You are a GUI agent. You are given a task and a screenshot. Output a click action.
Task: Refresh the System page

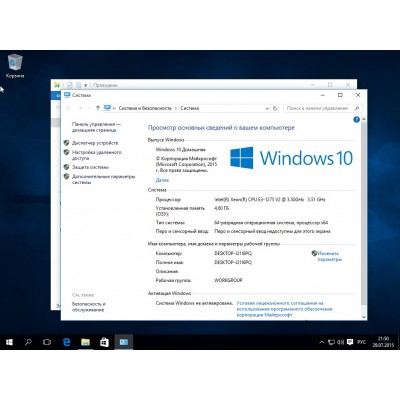pyautogui.click(x=275, y=108)
